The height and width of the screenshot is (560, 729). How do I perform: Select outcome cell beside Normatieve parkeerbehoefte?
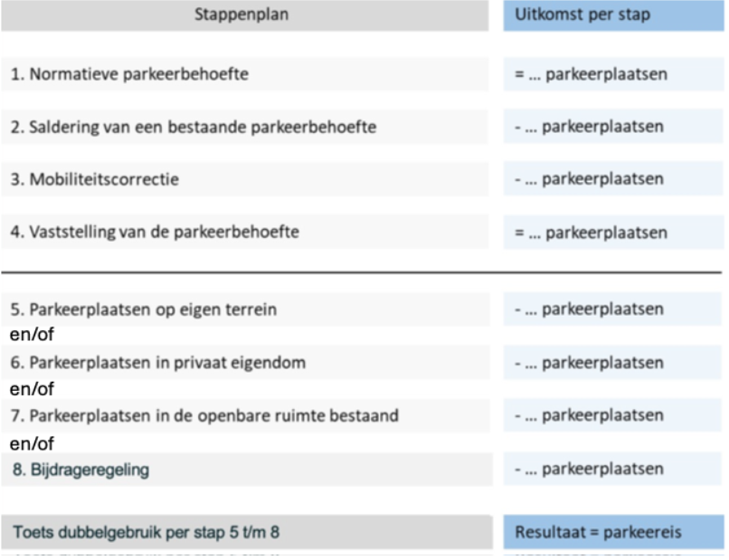[x=614, y=74]
